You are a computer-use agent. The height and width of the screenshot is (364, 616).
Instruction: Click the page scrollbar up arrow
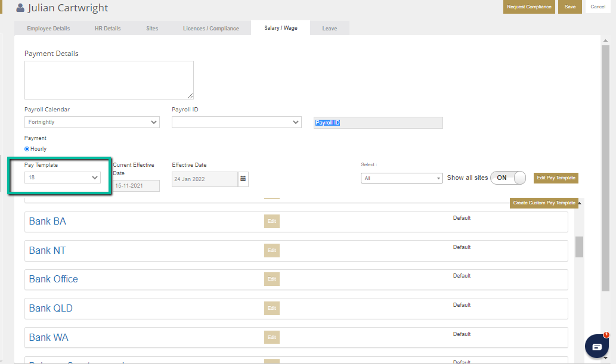tap(605, 41)
